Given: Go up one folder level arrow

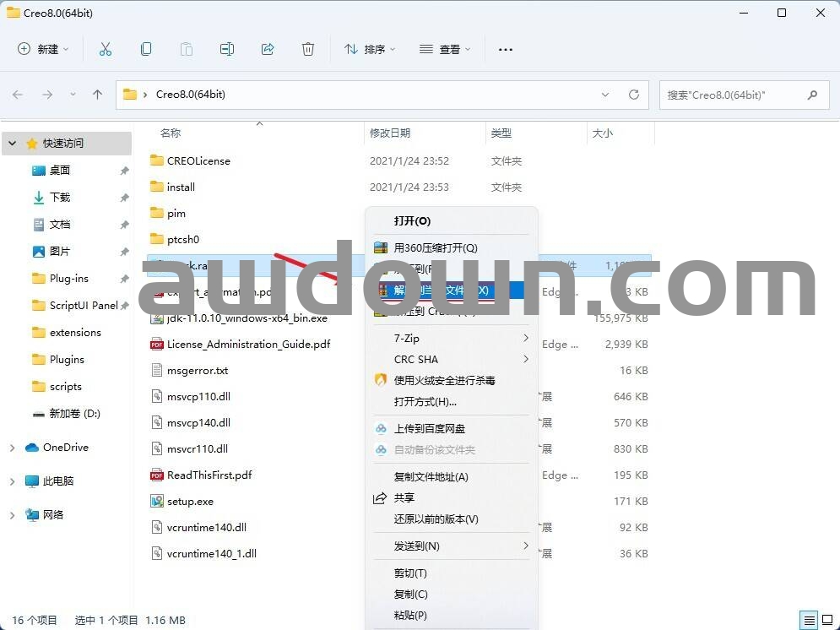Looking at the screenshot, I should (x=97, y=95).
